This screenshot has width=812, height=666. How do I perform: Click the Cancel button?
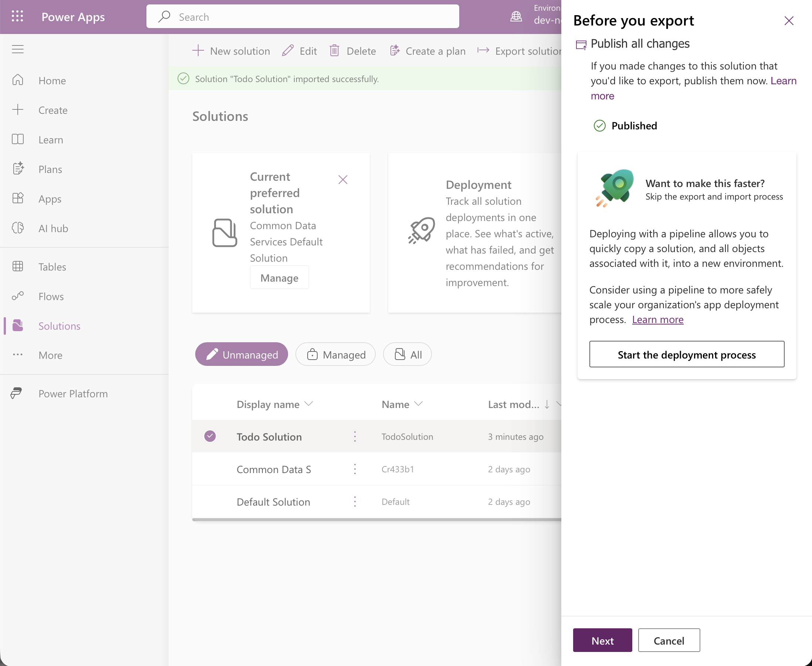tap(669, 640)
